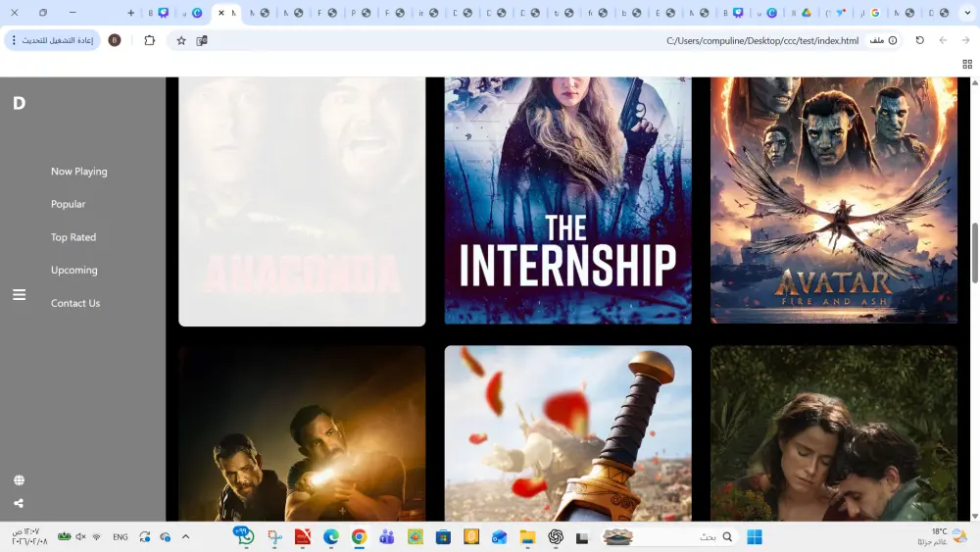Open Outlook from taskbar
This screenshot has height=552, width=980.
pyautogui.click(x=499, y=537)
